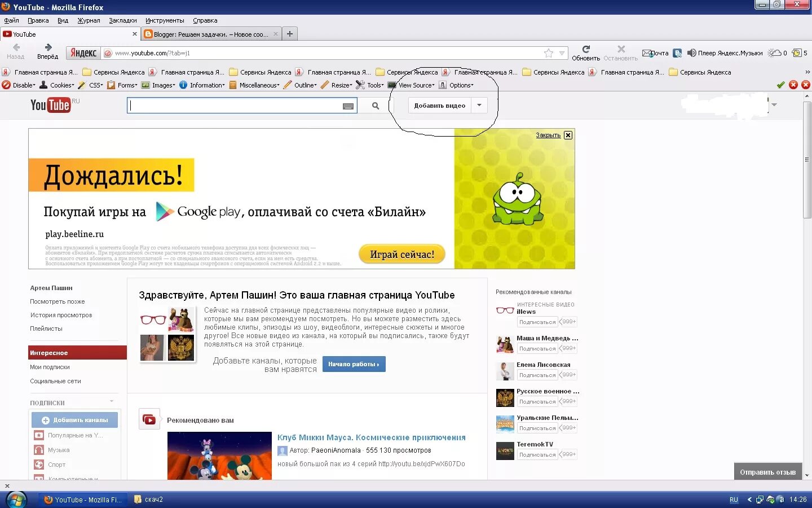This screenshot has height=508, width=812.
Task: Switch to the Blogger Решаем задачки tab
Action: (211, 34)
